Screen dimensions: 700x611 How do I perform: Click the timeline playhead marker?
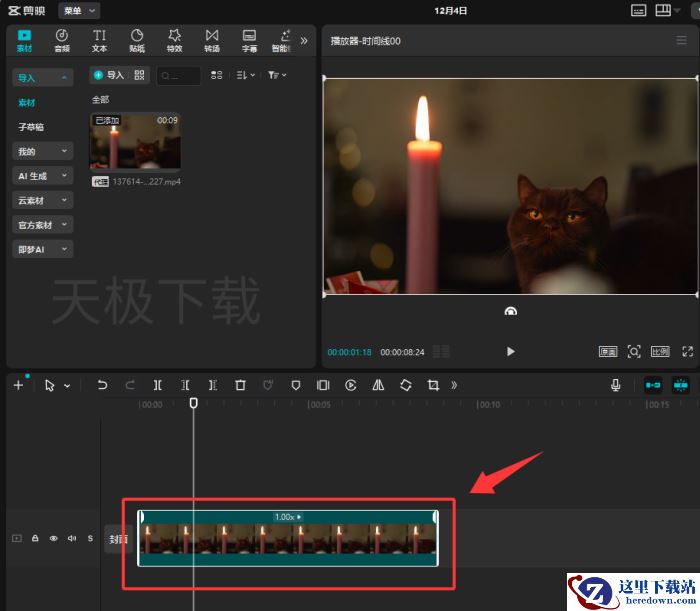pyautogui.click(x=193, y=403)
